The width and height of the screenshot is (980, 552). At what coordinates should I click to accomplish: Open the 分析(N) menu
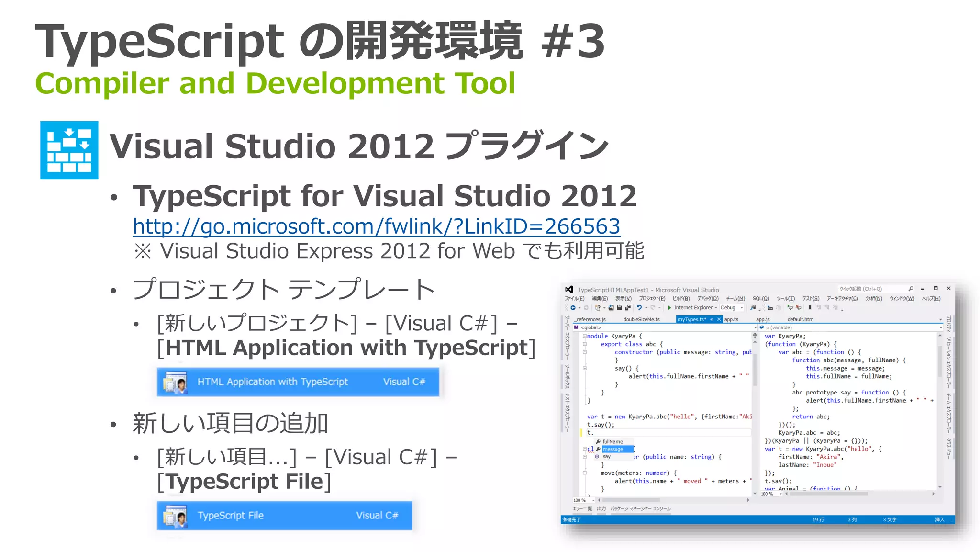874,298
